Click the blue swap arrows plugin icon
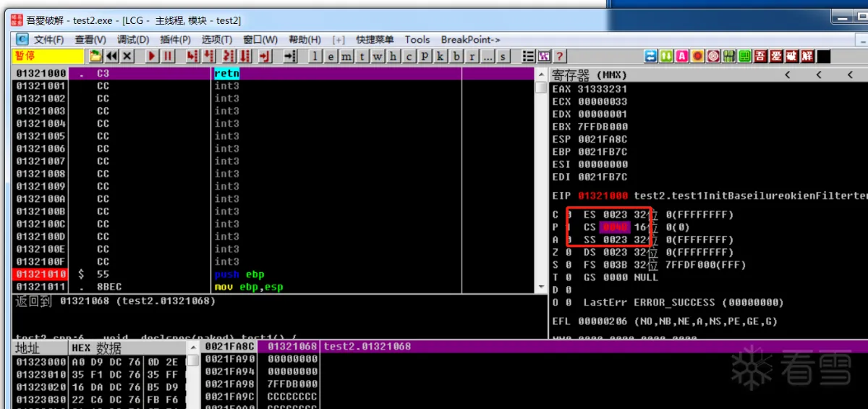 pos(651,56)
